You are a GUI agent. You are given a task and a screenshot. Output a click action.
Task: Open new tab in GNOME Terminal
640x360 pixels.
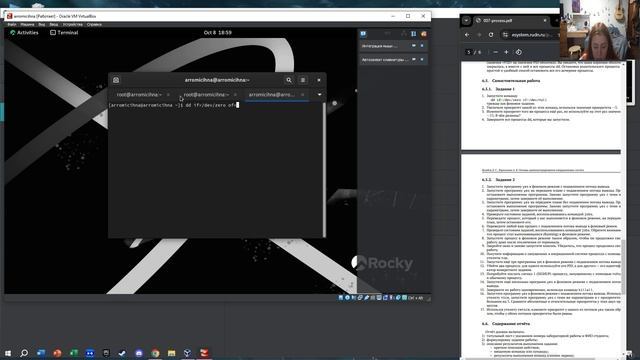click(x=116, y=80)
